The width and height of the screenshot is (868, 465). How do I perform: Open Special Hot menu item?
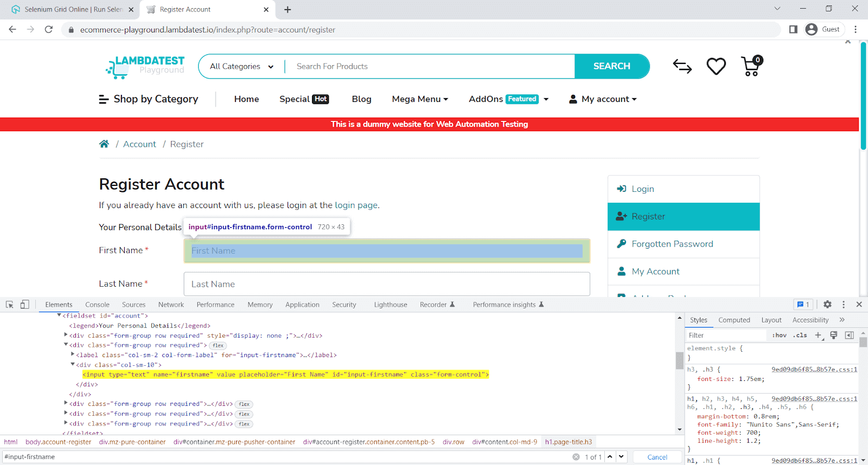point(304,99)
